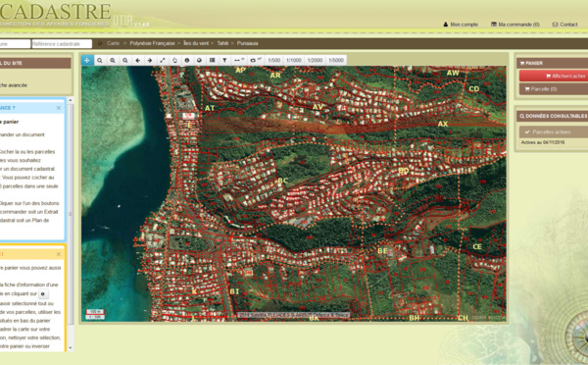Click the AX section label on map
Image resolution: width=588 pixels, height=365 pixels.
click(443, 124)
